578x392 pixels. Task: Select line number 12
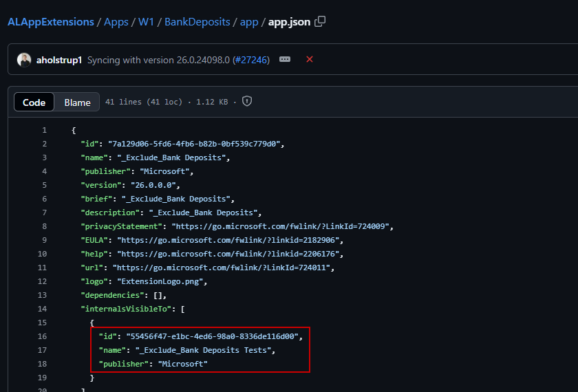[x=42, y=281]
